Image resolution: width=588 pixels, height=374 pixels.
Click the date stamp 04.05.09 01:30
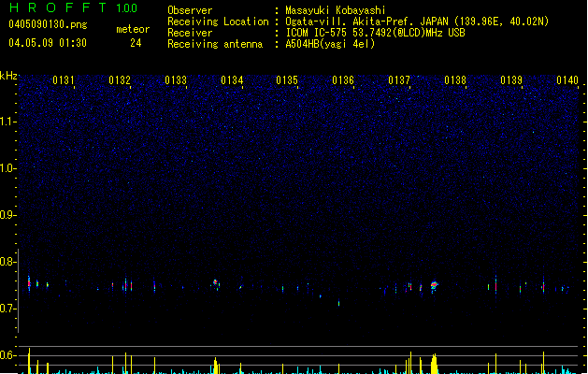pos(48,43)
